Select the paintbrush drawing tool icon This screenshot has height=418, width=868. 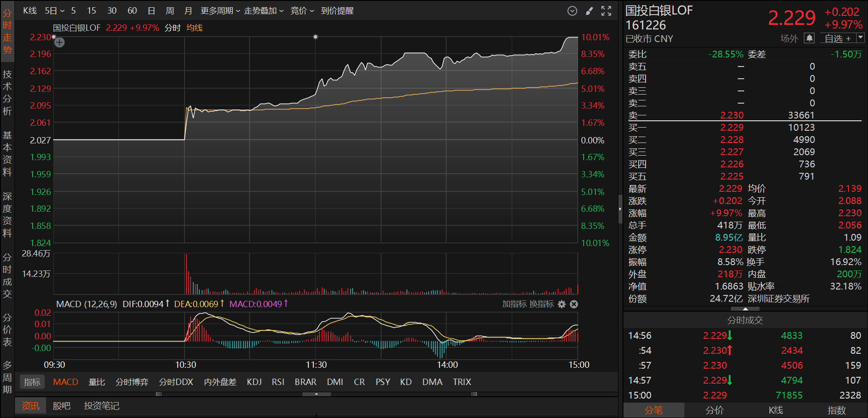[x=589, y=11]
